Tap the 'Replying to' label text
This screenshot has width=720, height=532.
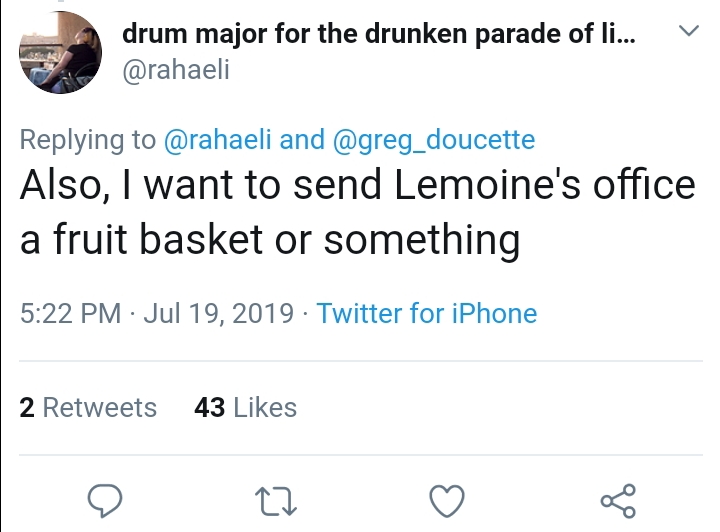tap(88, 140)
